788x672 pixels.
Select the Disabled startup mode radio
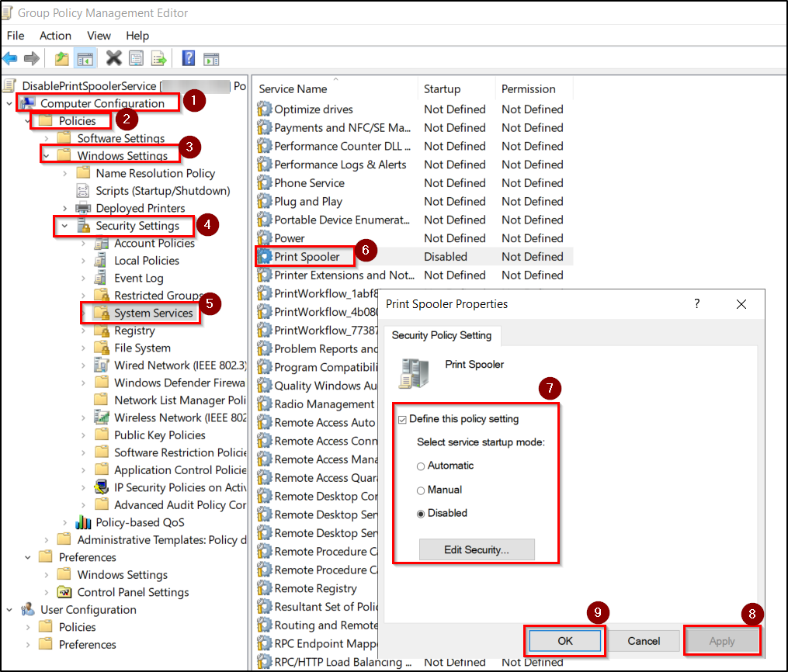421,514
